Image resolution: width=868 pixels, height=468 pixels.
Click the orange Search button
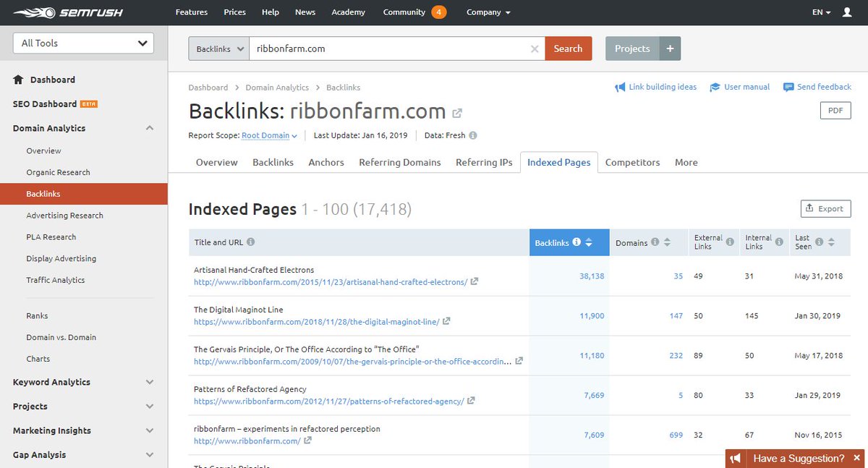[568, 48]
